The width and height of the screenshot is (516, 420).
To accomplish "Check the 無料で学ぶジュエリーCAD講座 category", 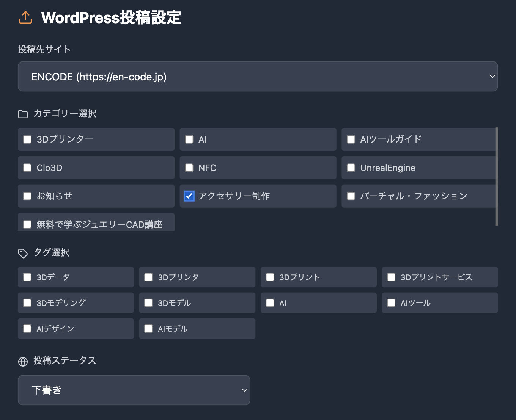I will (x=27, y=224).
